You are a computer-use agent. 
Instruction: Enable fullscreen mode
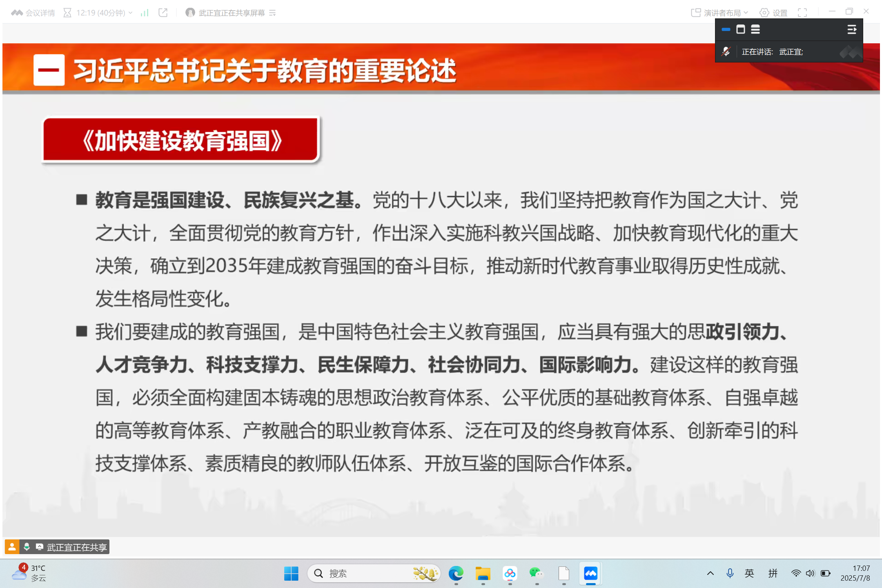[803, 13]
